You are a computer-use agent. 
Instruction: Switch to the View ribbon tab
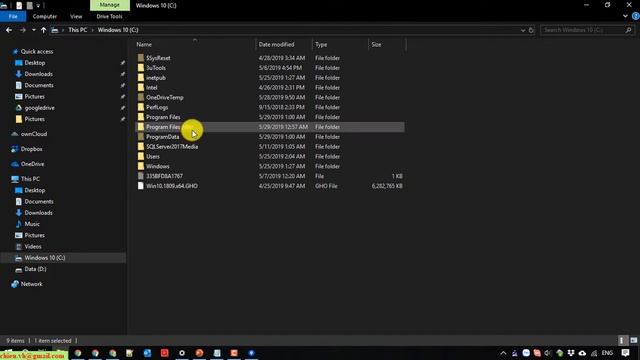pyautogui.click(x=76, y=16)
